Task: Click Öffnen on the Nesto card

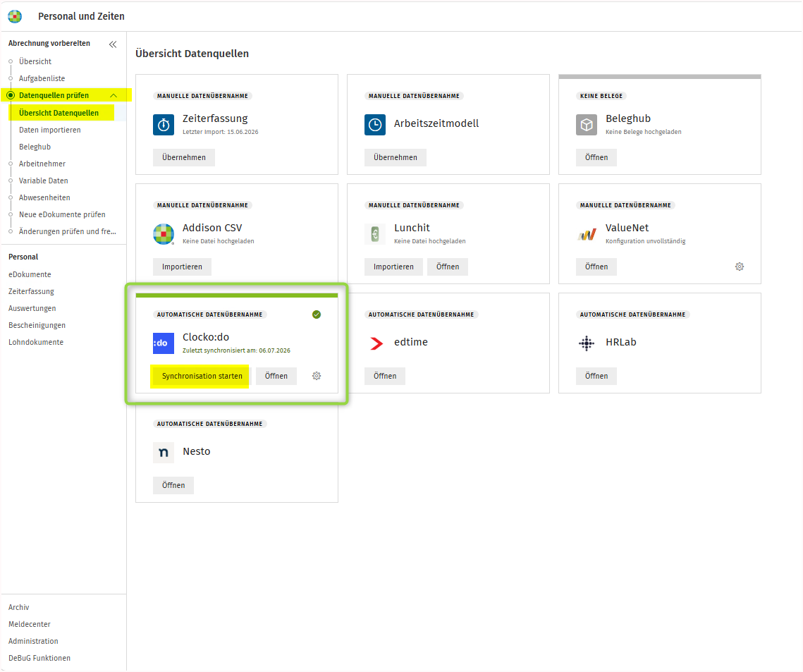Action: [x=173, y=485]
